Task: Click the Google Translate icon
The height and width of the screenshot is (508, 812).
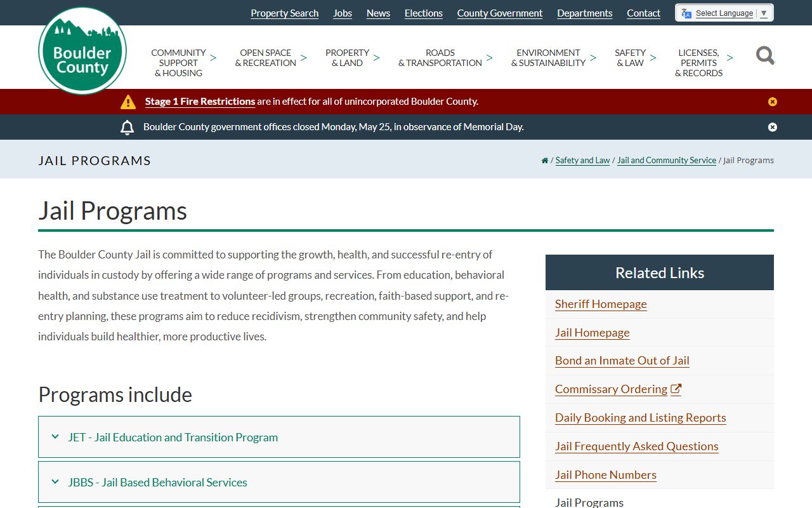Action: tap(686, 13)
